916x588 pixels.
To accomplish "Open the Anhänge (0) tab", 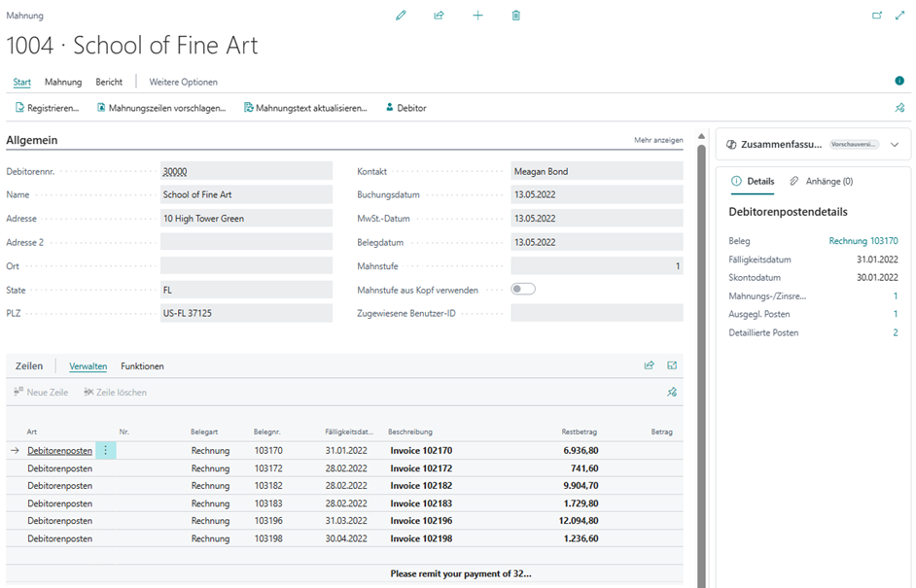I will (821, 181).
